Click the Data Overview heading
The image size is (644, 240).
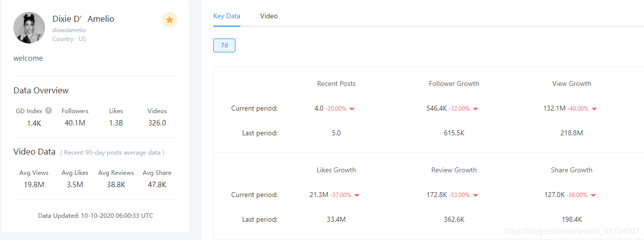click(41, 90)
